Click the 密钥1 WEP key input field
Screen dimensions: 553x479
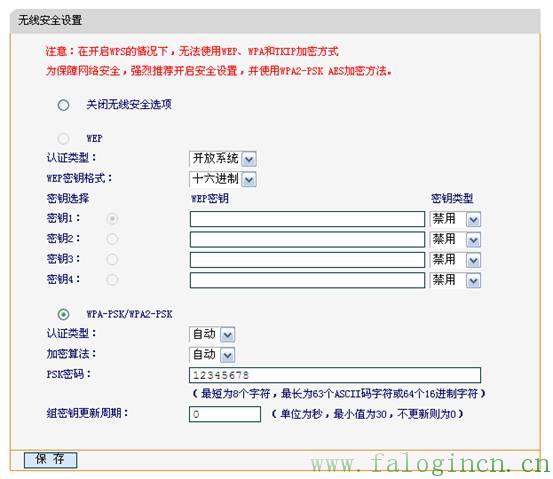307,219
